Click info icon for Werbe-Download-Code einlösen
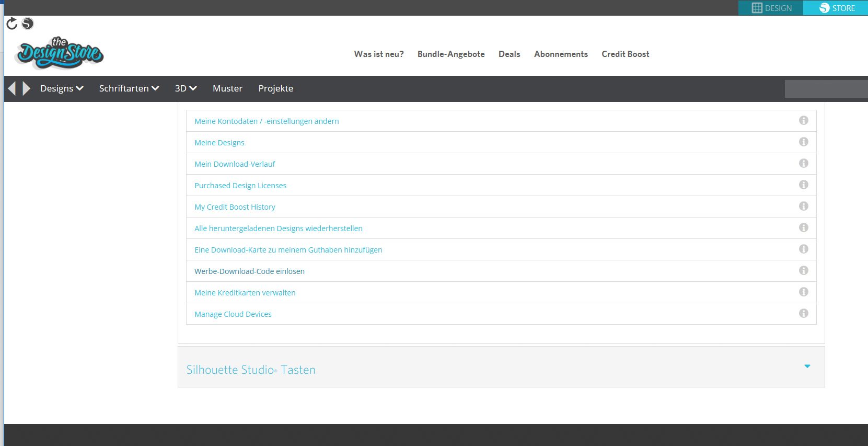Image resolution: width=868 pixels, height=446 pixels. tap(803, 271)
